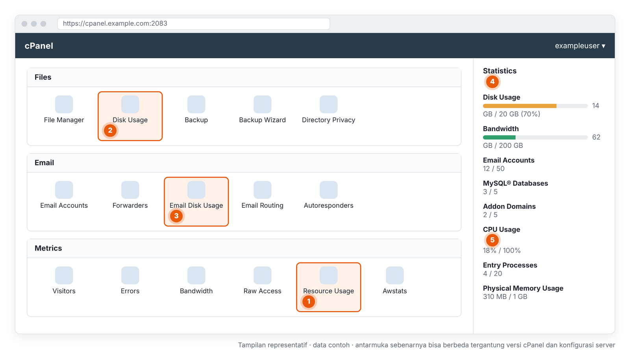Viewport: 630px width, 364px height.
Task: Click the 'GB / 200 GB' bandwidth text
Action: (503, 146)
